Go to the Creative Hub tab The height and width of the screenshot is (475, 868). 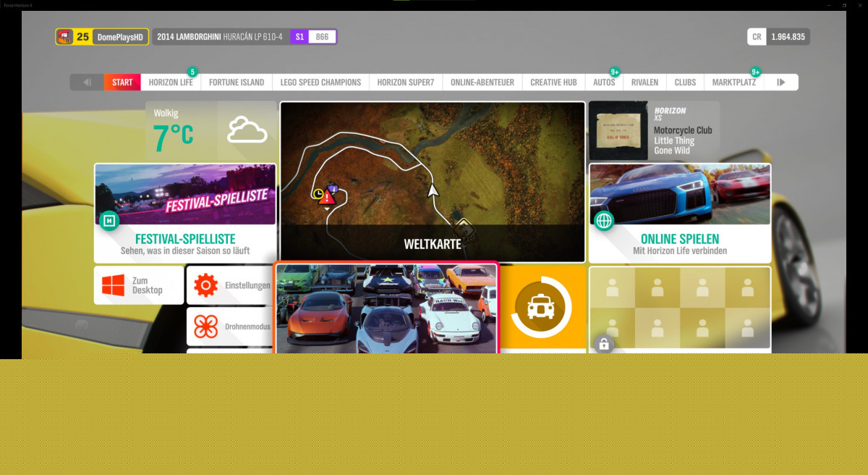click(553, 83)
